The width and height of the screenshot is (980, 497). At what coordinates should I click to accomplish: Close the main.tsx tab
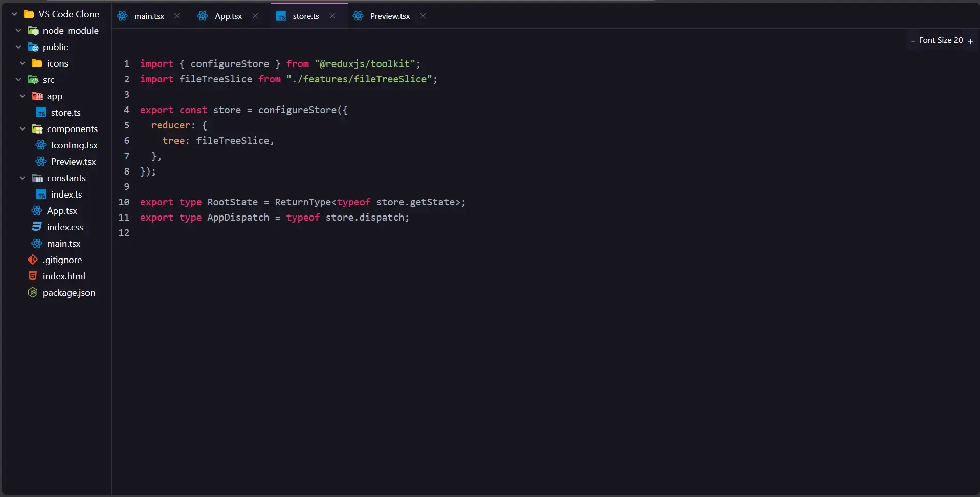click(x=177, y=16)
